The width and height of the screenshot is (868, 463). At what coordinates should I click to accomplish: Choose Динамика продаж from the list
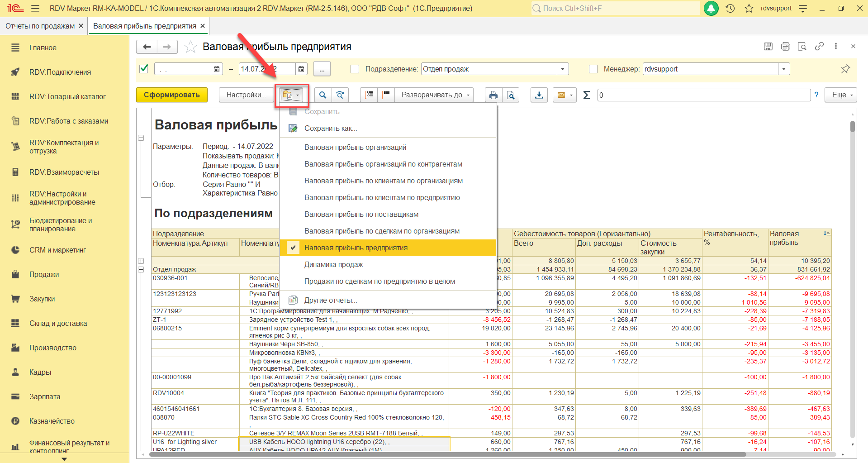333,265
